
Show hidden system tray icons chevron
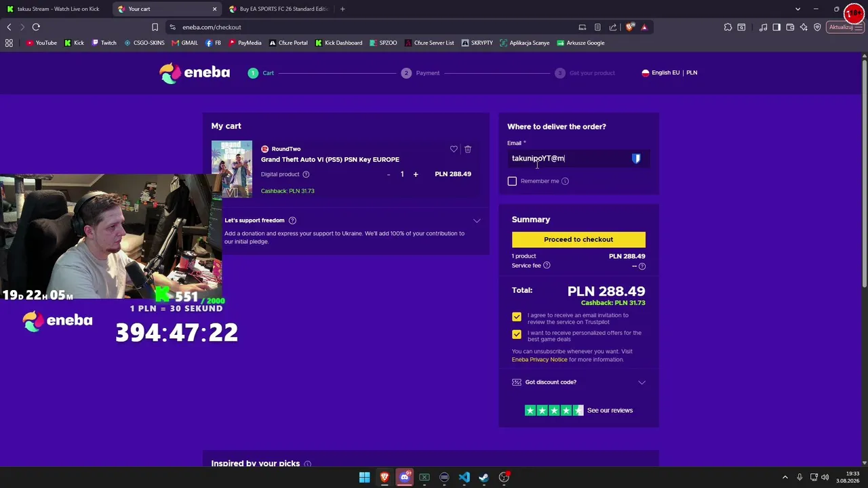point(785,477)
